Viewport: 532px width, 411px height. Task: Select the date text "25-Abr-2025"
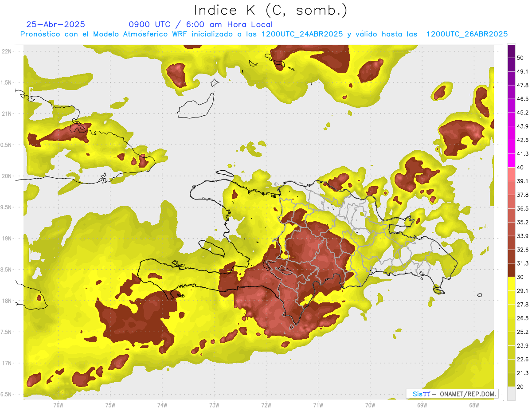[56, 24]
